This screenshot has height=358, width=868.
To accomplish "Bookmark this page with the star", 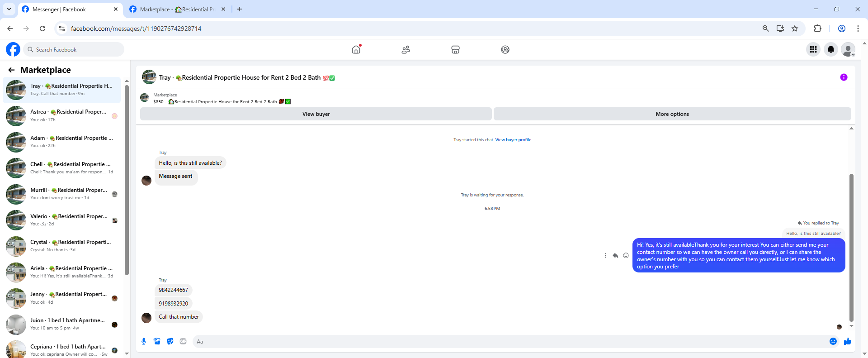I will click(x=795, y=29).
